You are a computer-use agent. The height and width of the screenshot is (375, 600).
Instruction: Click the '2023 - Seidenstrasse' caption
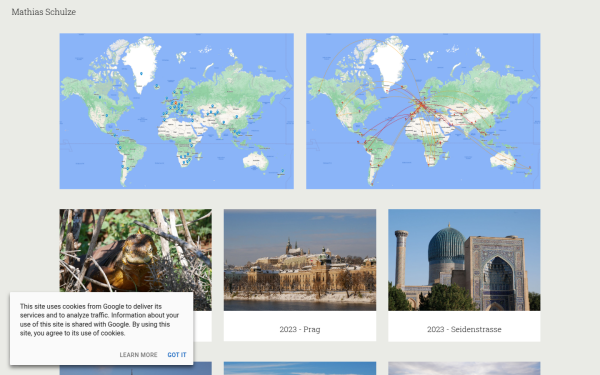tap(464, 329)
